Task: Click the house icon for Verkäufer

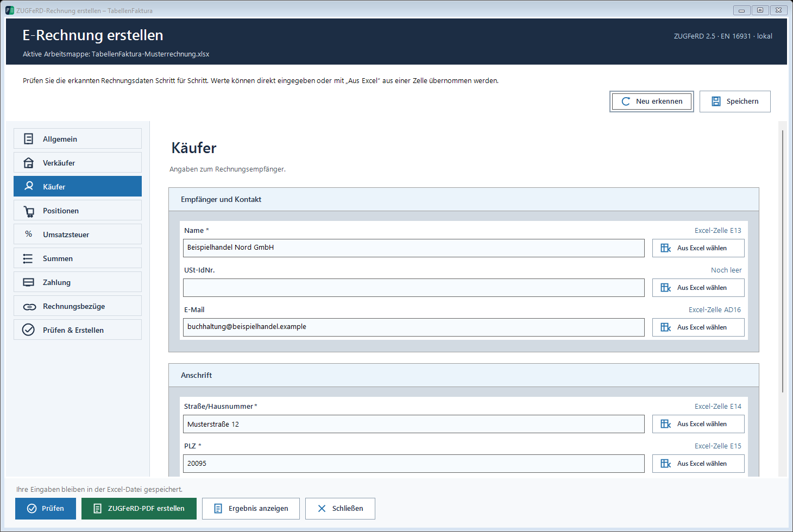Action: (29, 162)
